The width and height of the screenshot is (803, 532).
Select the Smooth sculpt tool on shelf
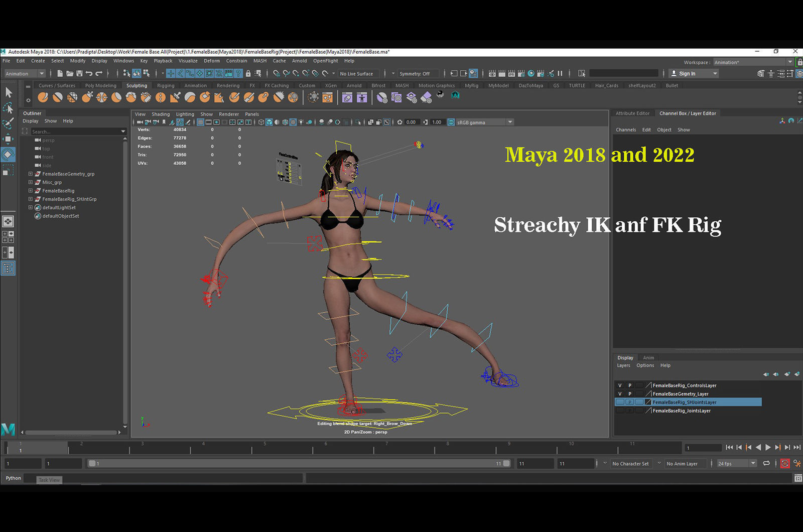58,97
